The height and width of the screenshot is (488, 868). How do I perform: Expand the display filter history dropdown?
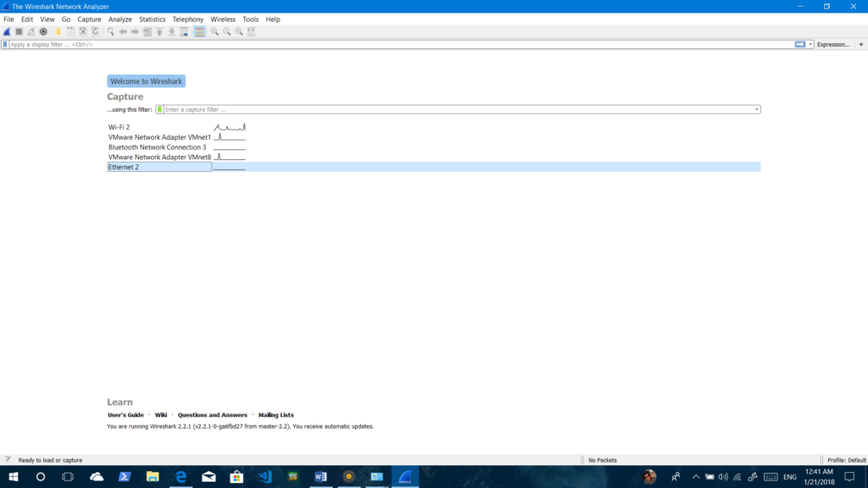pyautogui.click(x=810, y=44)
